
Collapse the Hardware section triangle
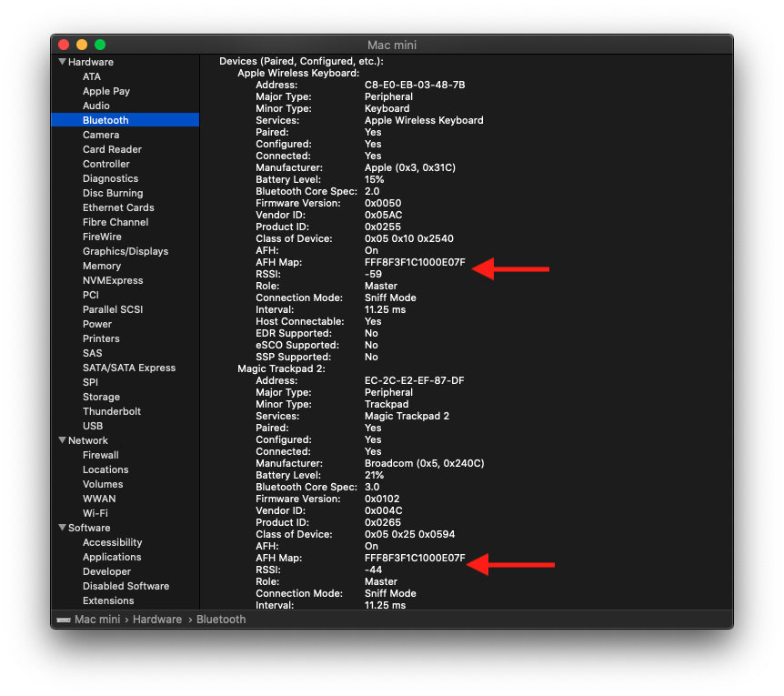pyautogui.click(x=62, y=62)
